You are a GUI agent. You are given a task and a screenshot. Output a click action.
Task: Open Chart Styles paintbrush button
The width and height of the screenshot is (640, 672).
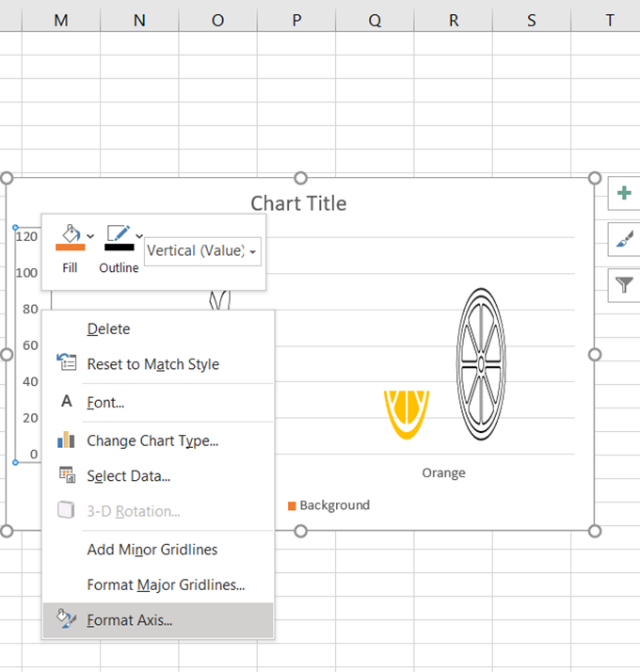[624, 239]
